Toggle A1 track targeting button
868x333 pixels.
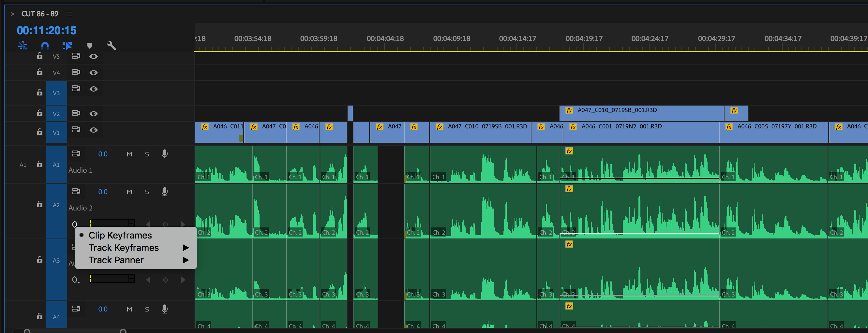(x=56, y=165)
